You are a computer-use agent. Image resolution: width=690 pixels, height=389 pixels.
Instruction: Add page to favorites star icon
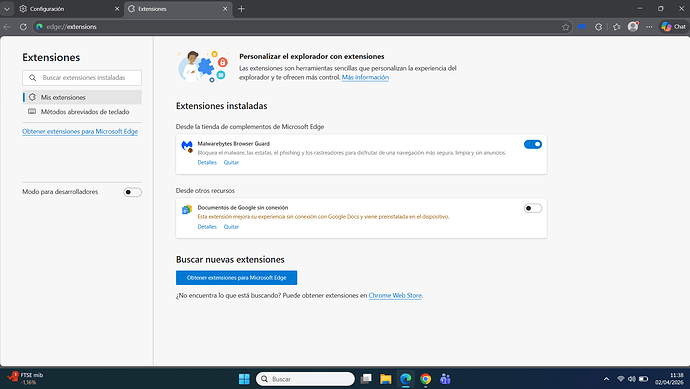565,27
